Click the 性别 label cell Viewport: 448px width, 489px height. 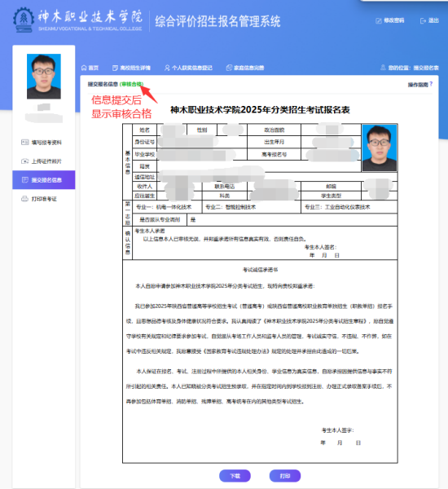(202, 130)
